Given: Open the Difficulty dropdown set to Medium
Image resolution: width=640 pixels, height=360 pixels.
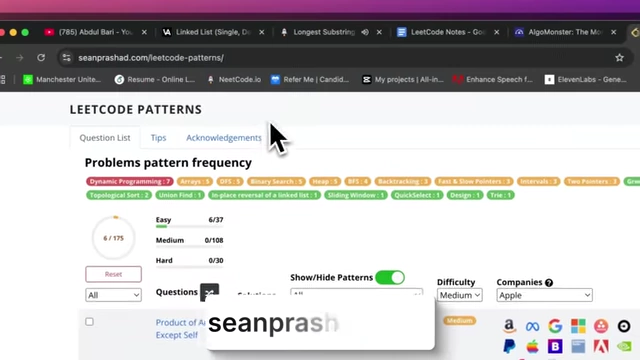Looking at the screenshot, I should 460,295.
